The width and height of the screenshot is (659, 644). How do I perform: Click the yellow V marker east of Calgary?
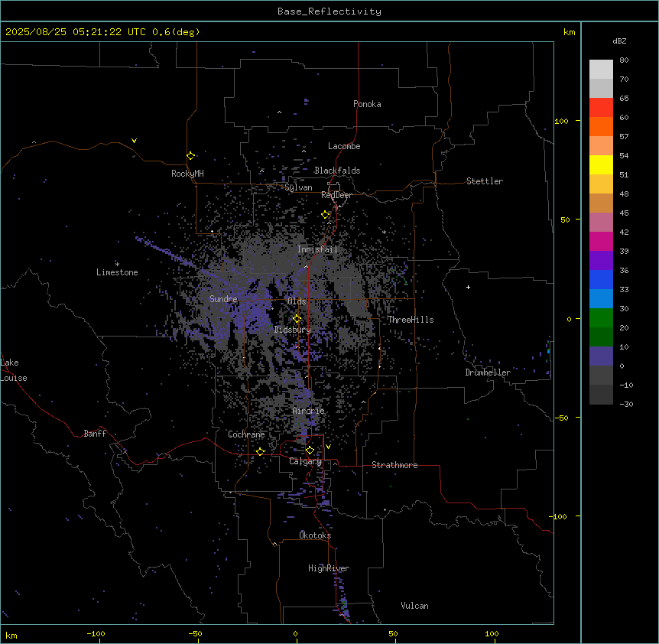click(x=328, y=447)
